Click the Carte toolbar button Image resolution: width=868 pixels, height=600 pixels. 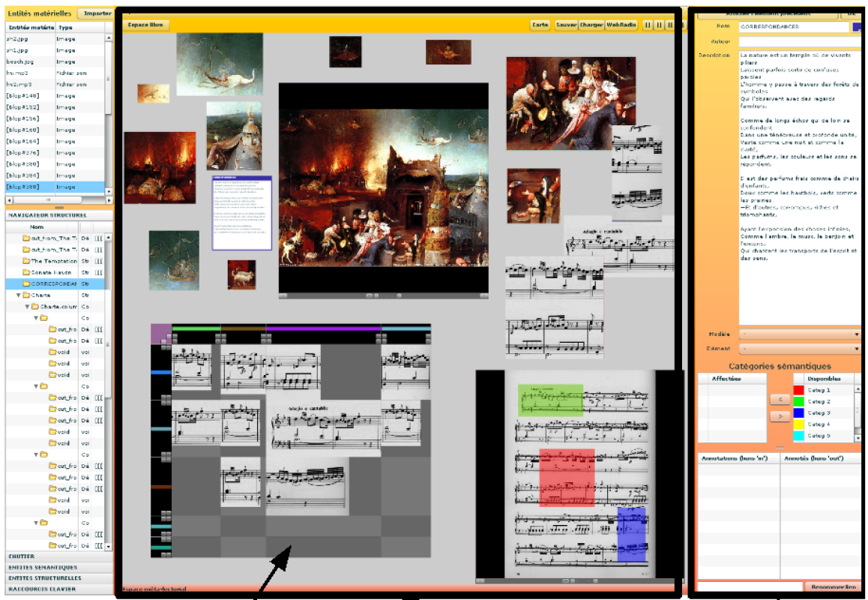click(x=540, y=25)
